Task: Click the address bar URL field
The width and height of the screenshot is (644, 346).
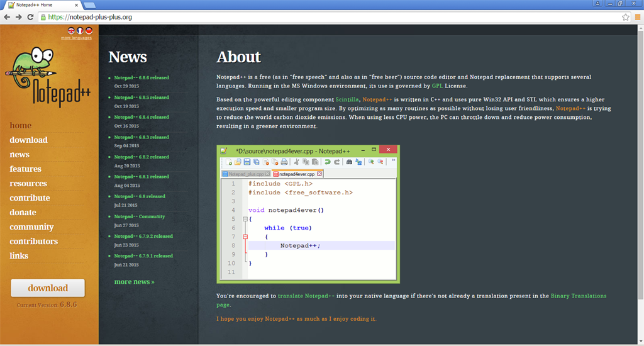Action: tap(328, 17)
